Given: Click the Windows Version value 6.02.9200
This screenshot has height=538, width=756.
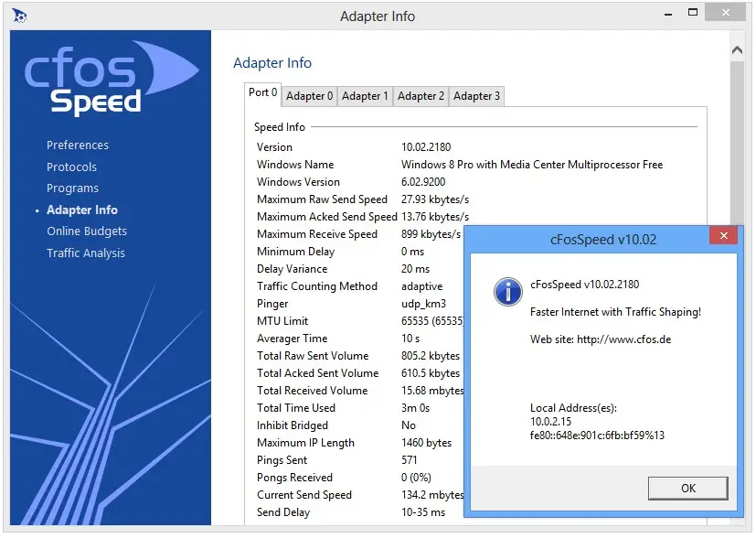Looking at the screenshot, I should 423,182.
